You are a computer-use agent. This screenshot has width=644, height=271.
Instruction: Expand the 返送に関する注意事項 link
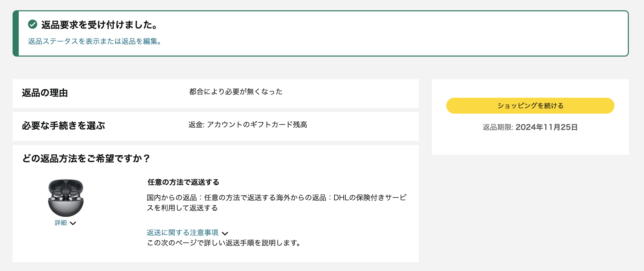point(183,233)
